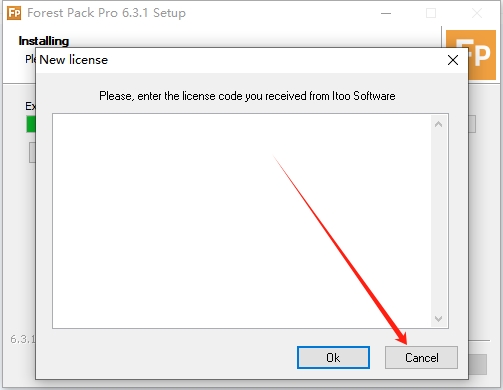This screenshot has height=390, width=503.
Task: Dismiss the license prompt with Cancel
Action: click(x=421, y=358)
